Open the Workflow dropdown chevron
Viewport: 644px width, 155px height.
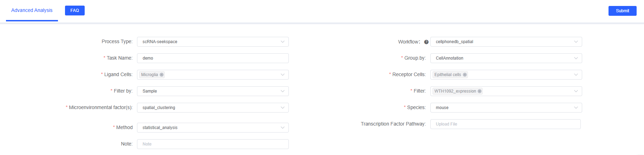[576, 42]
